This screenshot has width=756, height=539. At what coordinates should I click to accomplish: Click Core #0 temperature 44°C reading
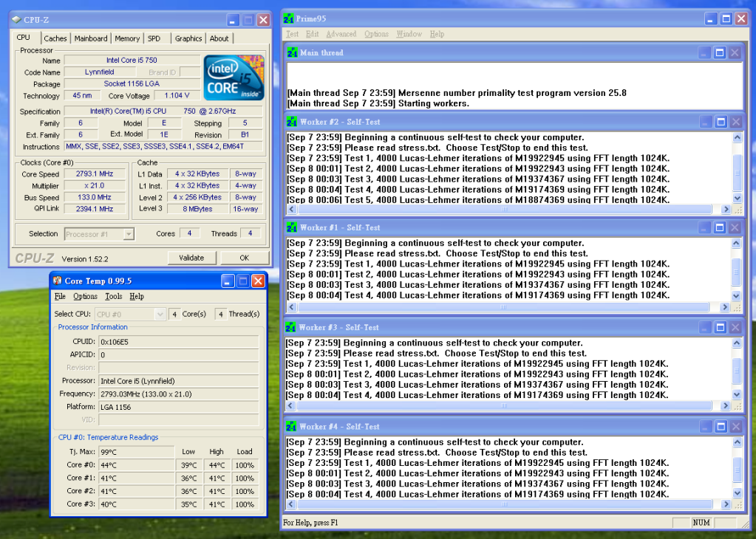[x=137, y=465]
